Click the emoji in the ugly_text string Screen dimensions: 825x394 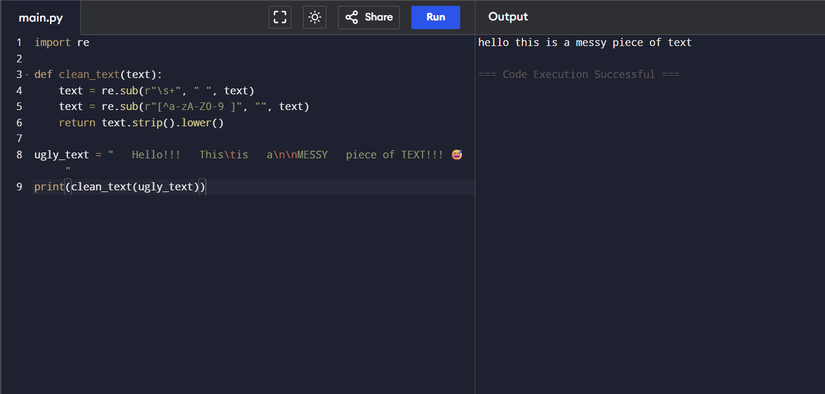click(457, 155)
